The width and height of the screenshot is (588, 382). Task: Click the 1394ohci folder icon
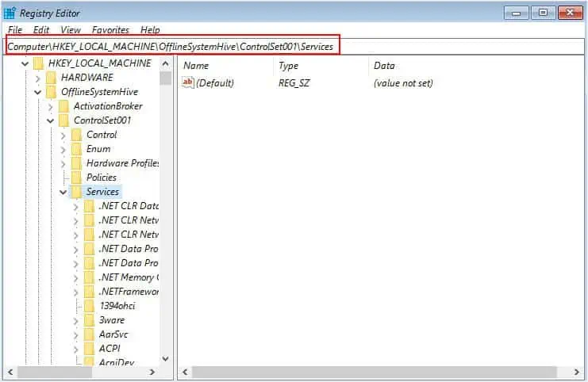point(89,306)
